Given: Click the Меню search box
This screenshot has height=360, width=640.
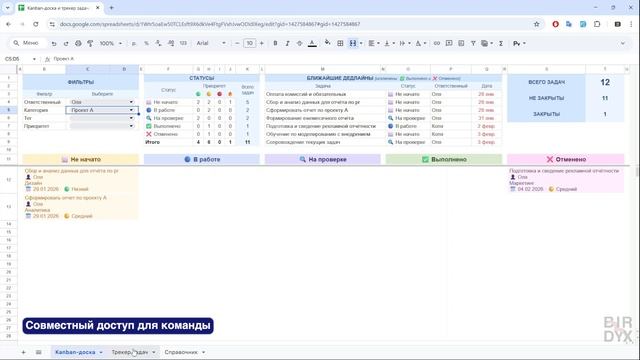Looking at the screenshot, I should coord(27,43).
